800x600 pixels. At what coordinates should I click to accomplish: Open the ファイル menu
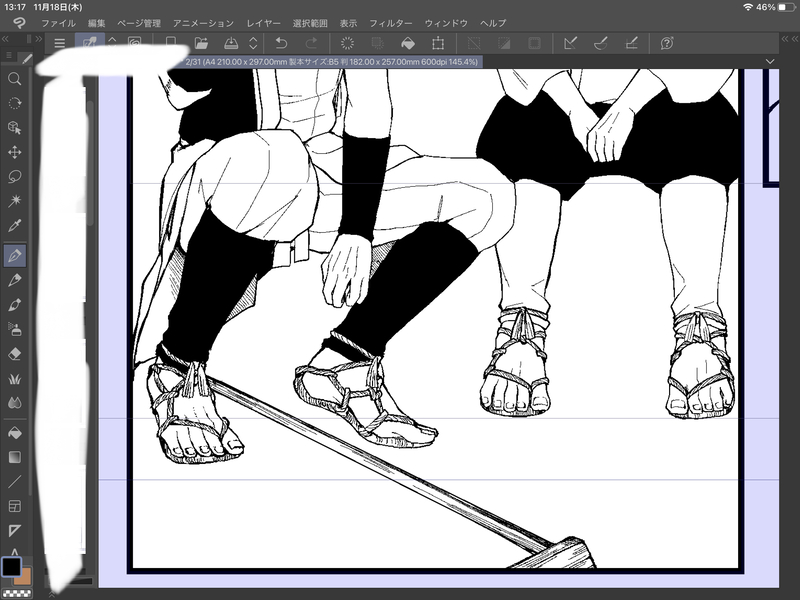coord(58,23)
